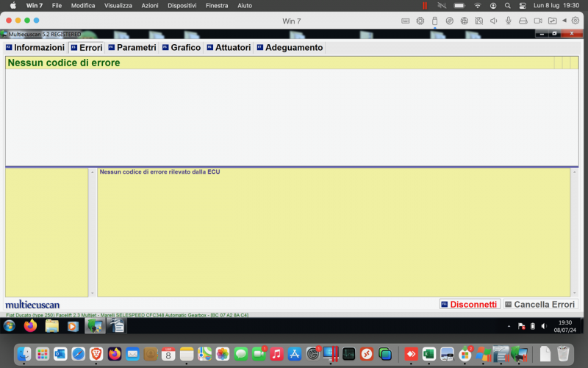The image size is (588, 368).
Task: Open Windows Media Player taskbar icon
Action: pyautogui.click(x=73, y=325)
